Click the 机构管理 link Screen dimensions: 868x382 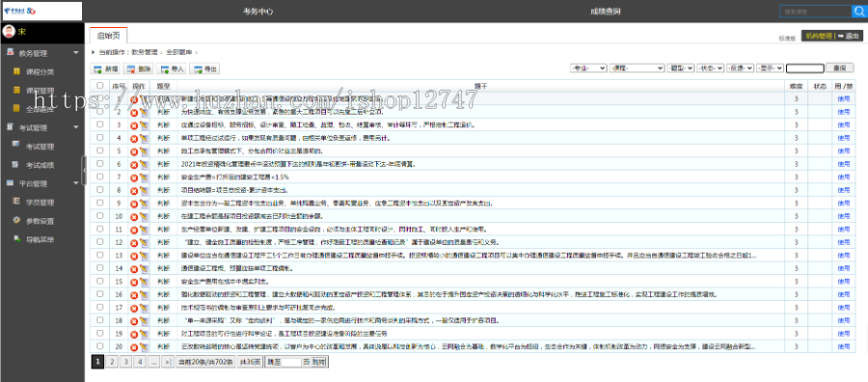pos(819,36)
